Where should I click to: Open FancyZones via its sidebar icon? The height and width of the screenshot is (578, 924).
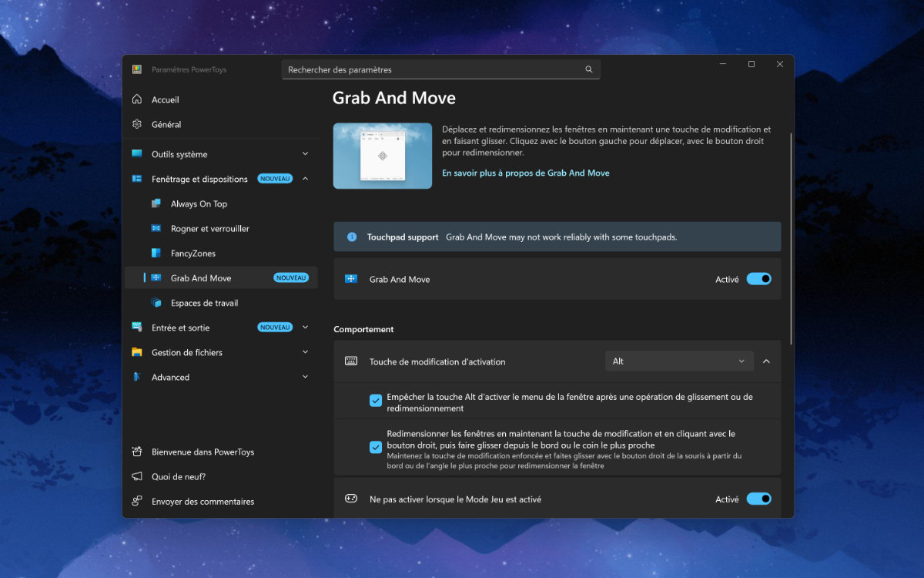click(156, 254)
